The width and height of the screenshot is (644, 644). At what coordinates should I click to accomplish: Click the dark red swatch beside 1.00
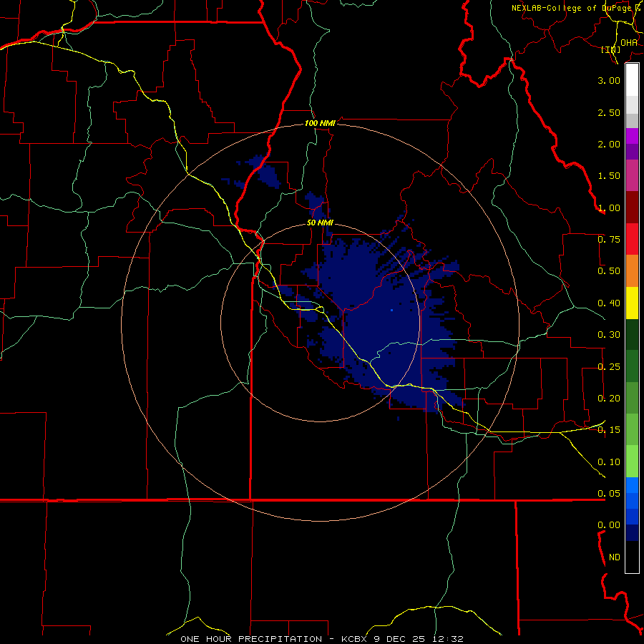[632, 208]
